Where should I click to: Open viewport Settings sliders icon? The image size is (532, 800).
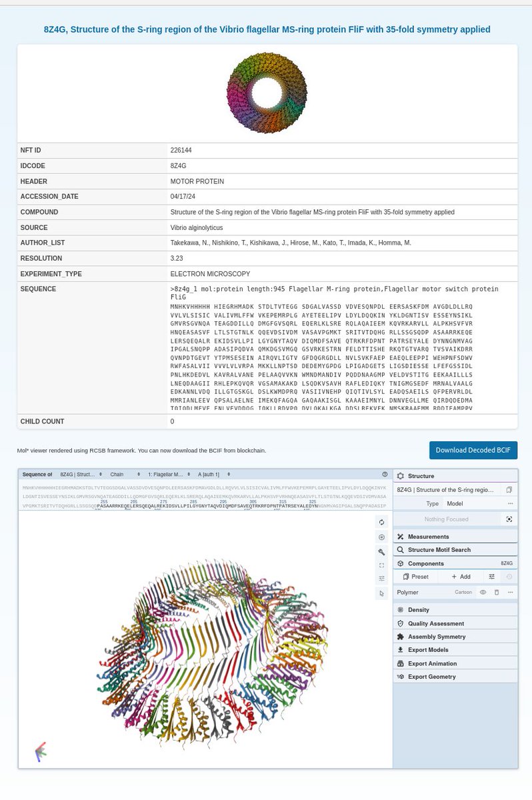[x=381, y=579]
